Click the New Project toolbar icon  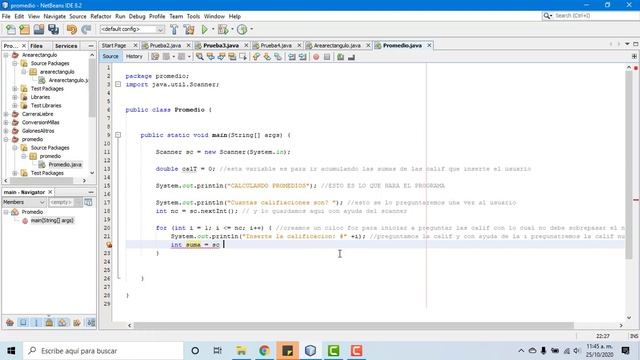click(x=24, y=29)
